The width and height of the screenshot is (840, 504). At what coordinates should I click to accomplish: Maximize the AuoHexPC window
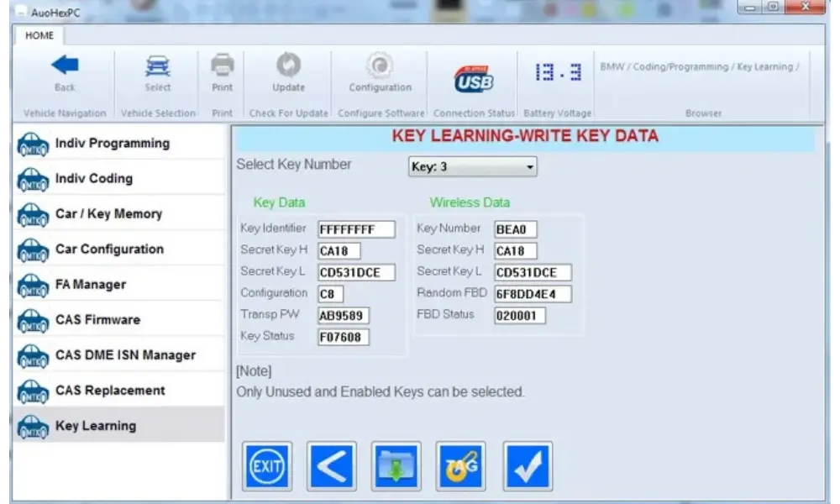774,7
